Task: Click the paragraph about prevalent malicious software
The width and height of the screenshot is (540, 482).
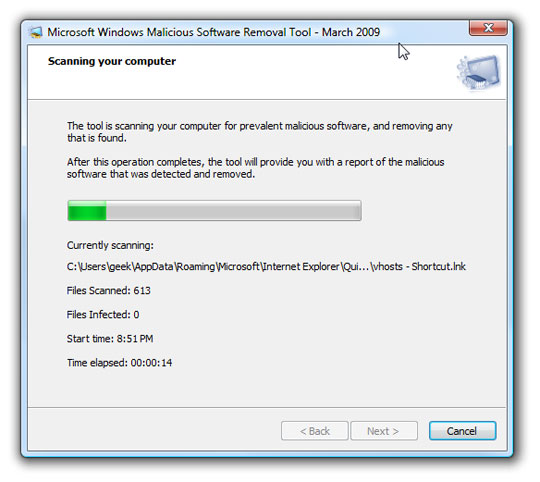Action: 259,132
